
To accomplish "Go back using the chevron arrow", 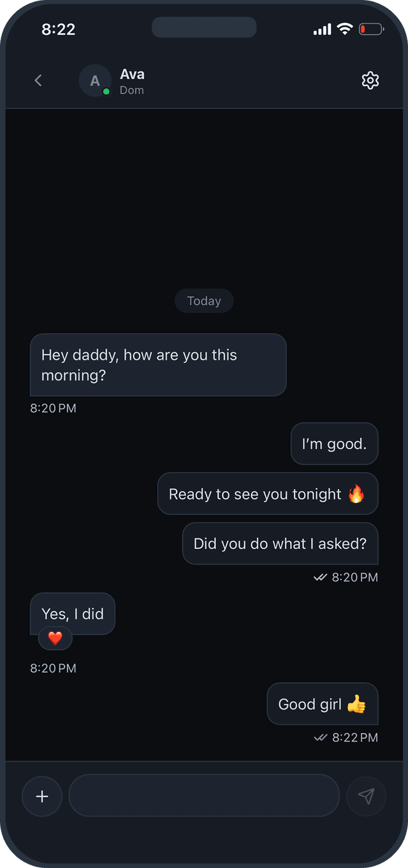I will pyautogui.click(x=38, y=80).
